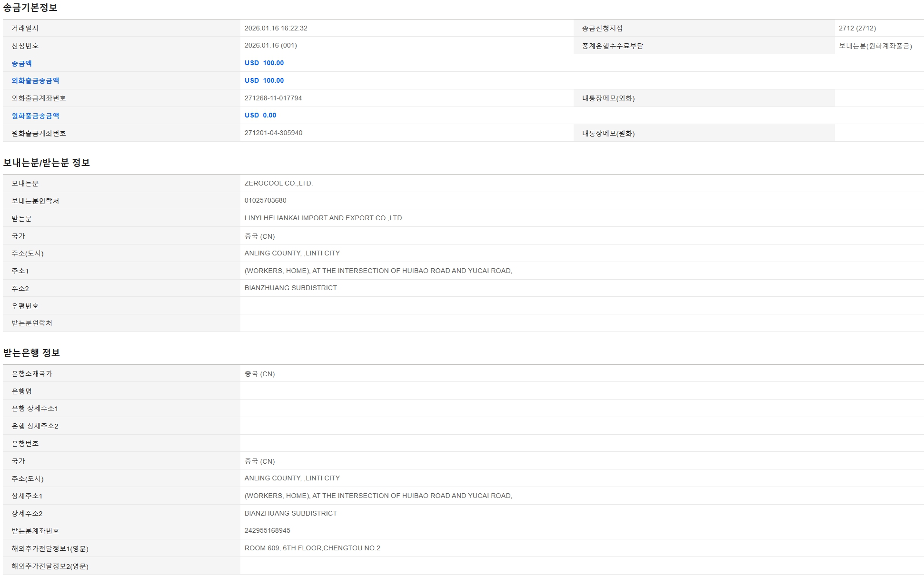Click the 받는은행 정보 section heading
Viewport: 924px width, 576px height.
coord(31,353)
